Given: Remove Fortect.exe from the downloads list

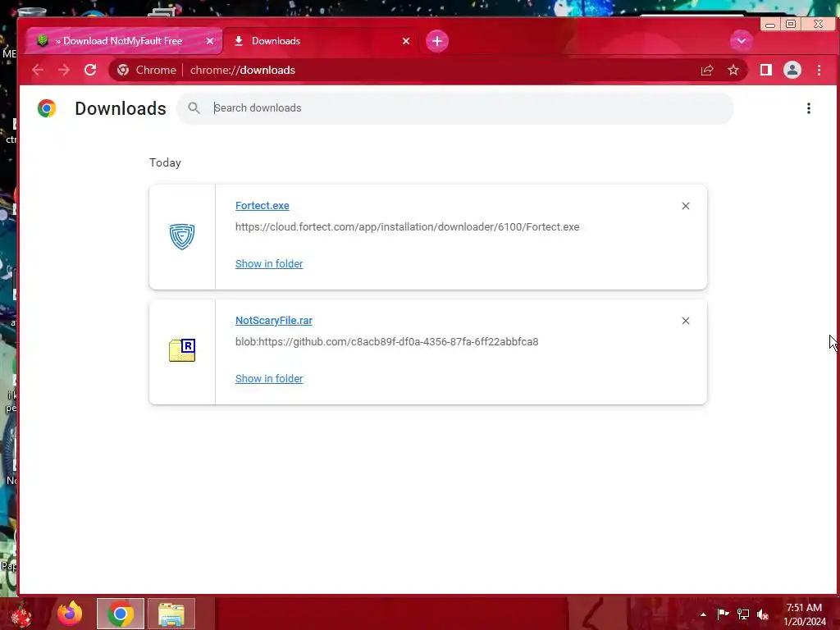Looking at the screenshot, I should point(686,206).
